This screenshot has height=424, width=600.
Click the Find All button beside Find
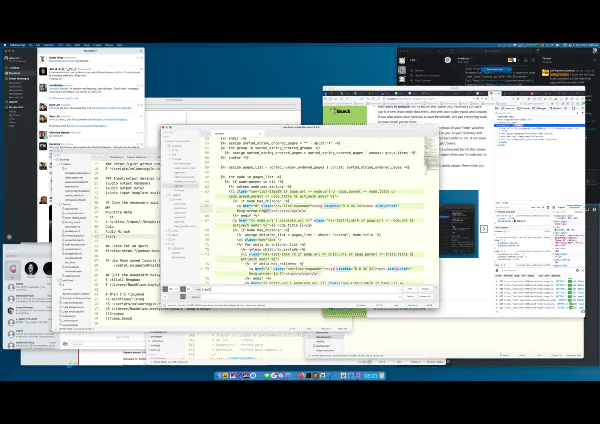(x=425, y=289)
